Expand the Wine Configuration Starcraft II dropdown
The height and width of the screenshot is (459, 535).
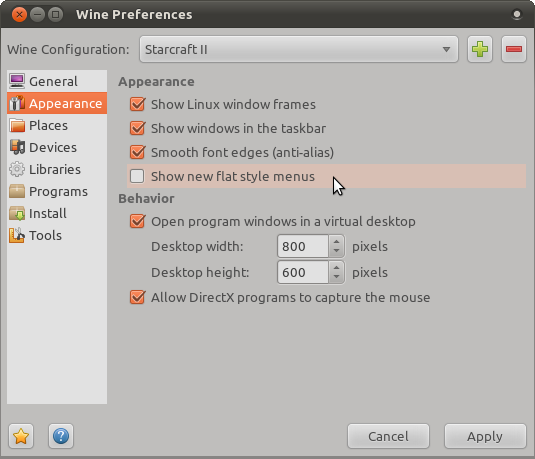299,49
